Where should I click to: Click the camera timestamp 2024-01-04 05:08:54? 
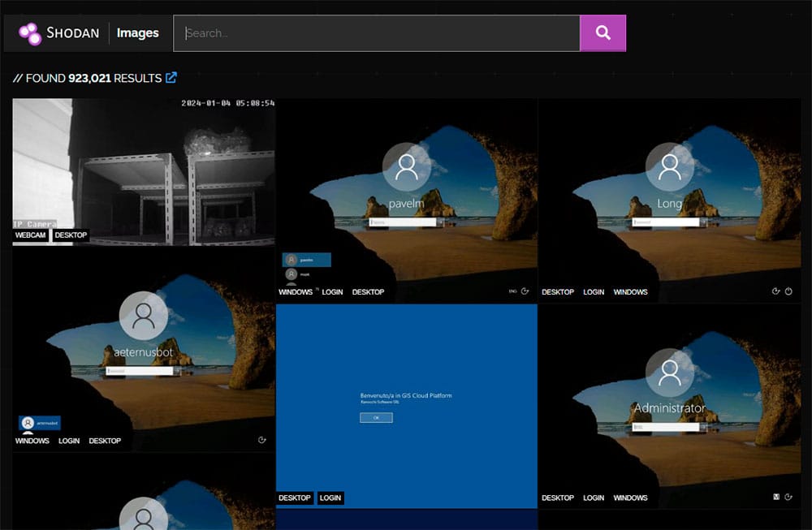(x=228, y=103)
